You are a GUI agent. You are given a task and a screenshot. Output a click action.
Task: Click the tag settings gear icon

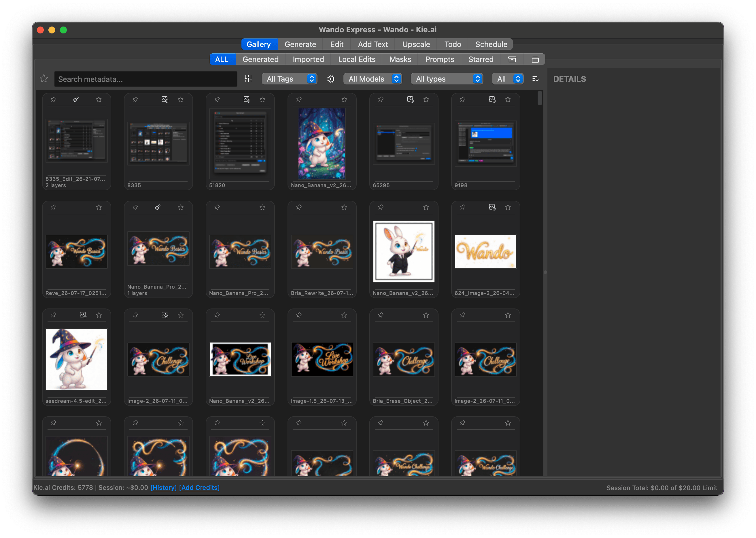click(330, 79)
